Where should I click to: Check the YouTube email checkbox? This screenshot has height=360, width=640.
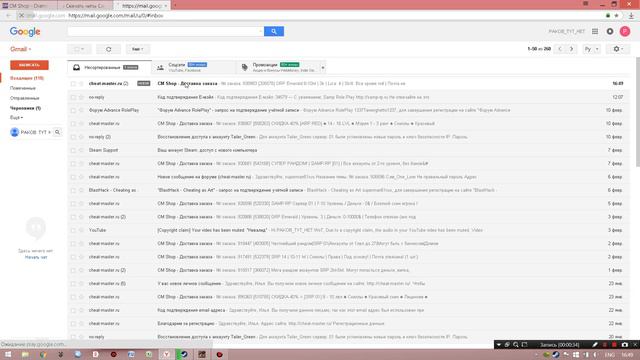(x=73, y=230)
